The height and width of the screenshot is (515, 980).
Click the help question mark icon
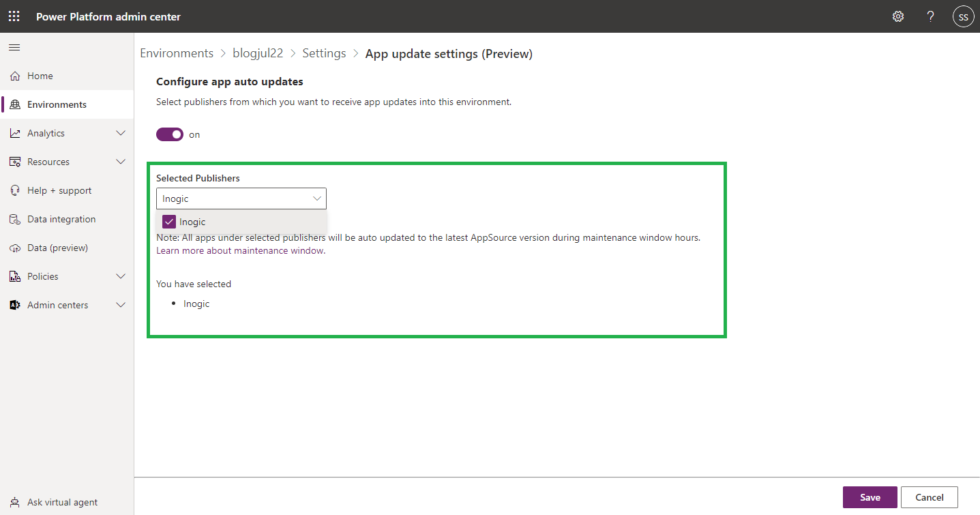tap(930, 16)
